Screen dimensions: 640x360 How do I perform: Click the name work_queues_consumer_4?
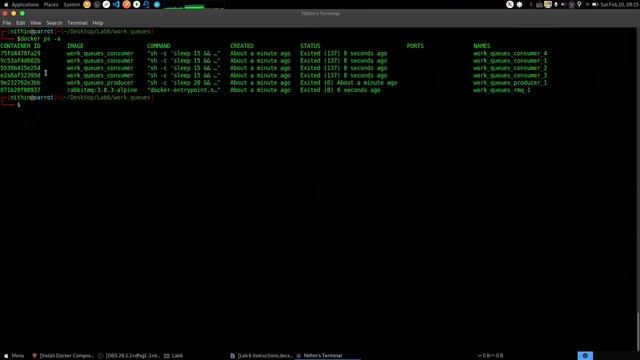[x=510, y=53]
